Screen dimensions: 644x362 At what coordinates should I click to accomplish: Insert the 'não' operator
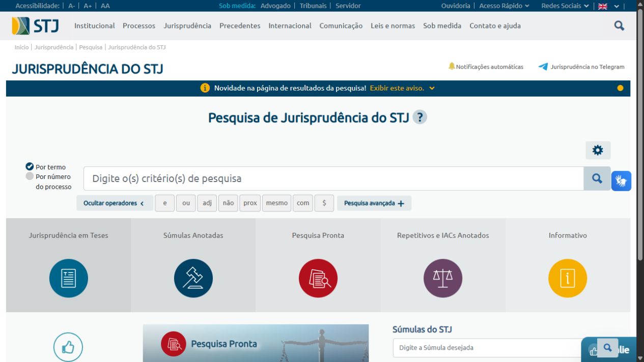(x=228, y=203)
